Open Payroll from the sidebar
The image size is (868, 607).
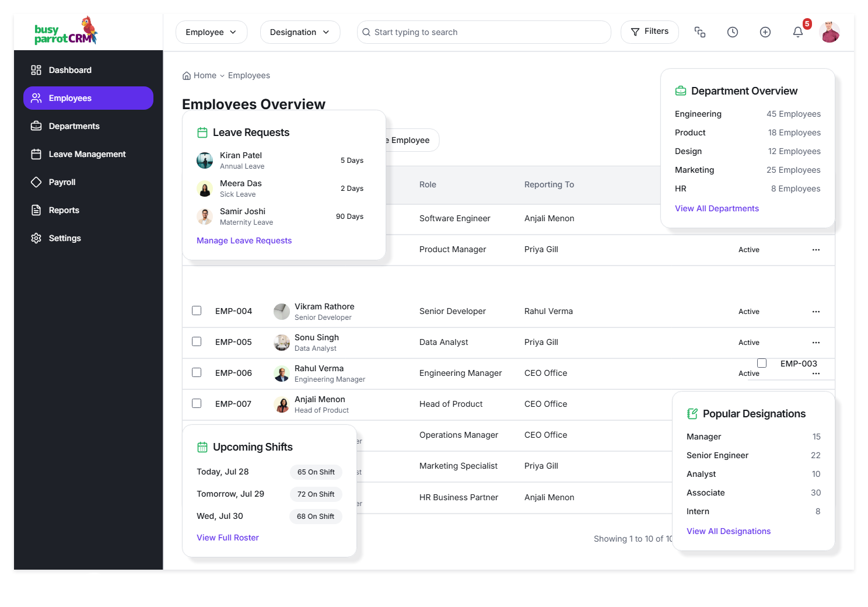tap(62, 182)
